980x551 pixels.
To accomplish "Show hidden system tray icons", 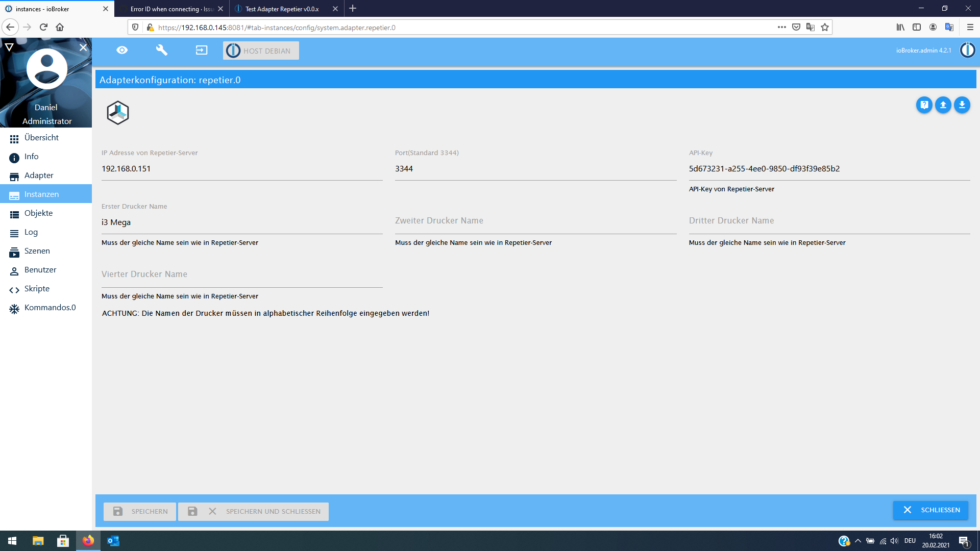I will click(x=858, y=541).
